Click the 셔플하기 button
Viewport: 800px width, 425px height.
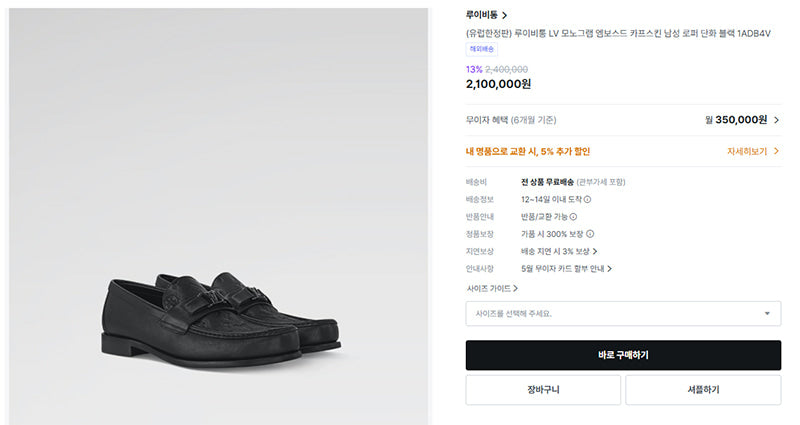tap(703, 390)
